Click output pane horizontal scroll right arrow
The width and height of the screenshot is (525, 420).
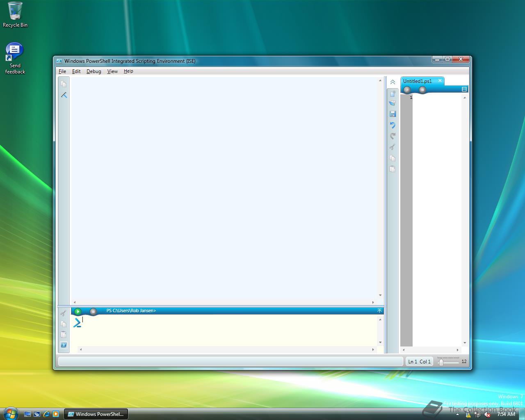point(373,302)
